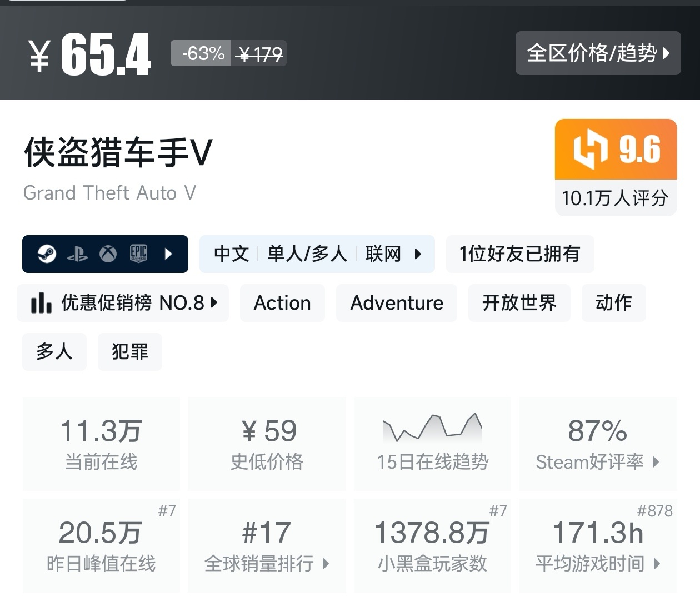View the 1位好友已拥有 friends list

pyautogui.click(x=520, y=254)
